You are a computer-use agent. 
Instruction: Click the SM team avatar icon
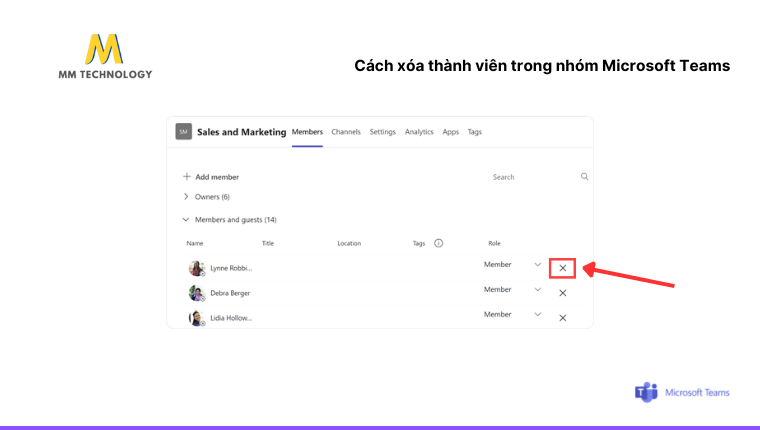pos(184,131)
